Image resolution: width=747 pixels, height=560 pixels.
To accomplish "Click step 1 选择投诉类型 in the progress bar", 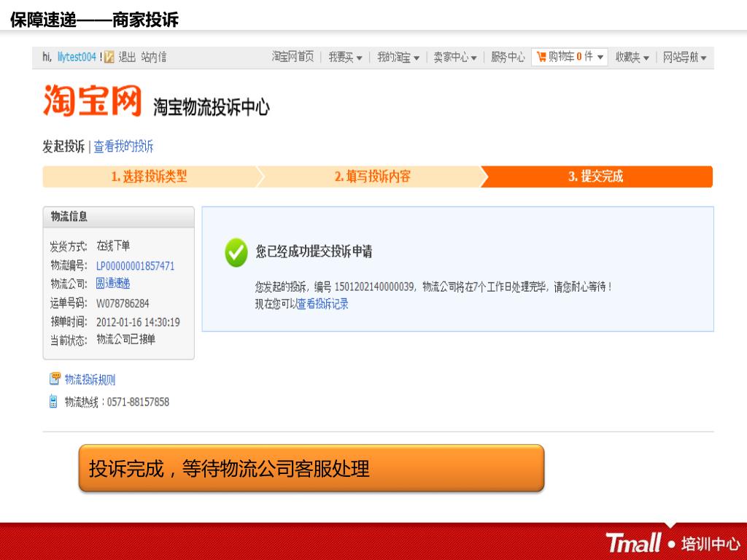I will pyautogui.click(x=149, y=176).
